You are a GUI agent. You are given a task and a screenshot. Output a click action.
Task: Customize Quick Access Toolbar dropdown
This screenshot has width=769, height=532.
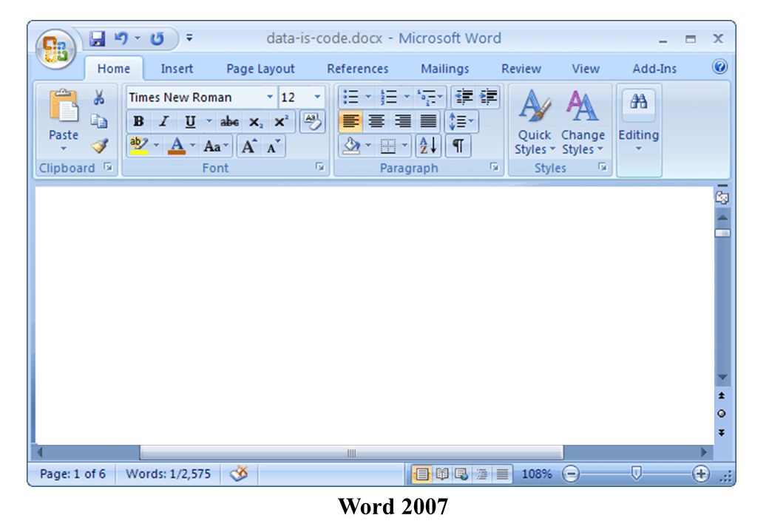[x=189, y=38]
